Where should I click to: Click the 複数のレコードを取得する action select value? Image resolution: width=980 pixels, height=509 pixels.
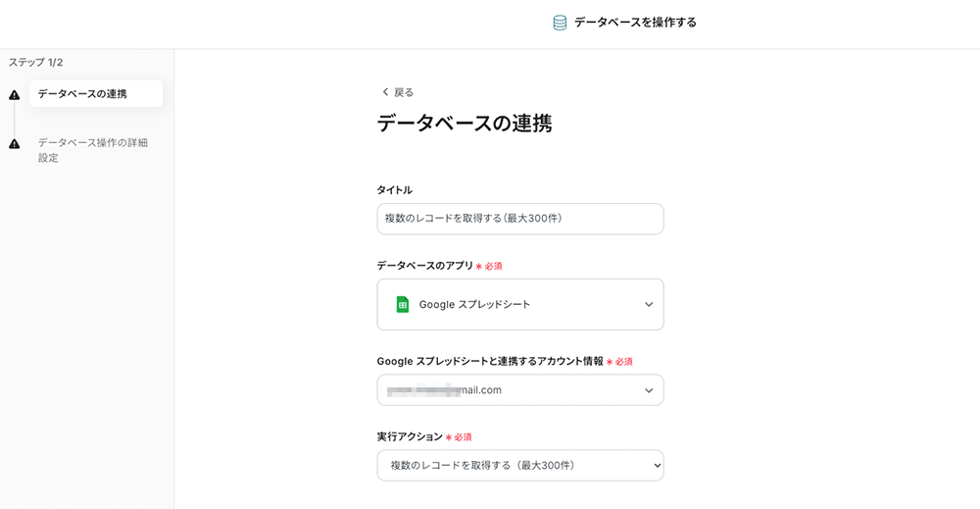(482, 465)
